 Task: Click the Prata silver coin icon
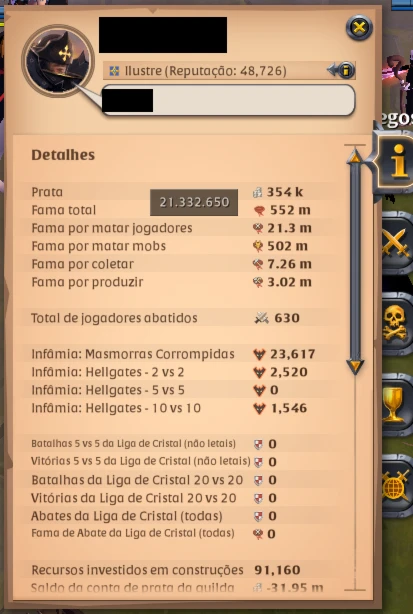point(257,192)
